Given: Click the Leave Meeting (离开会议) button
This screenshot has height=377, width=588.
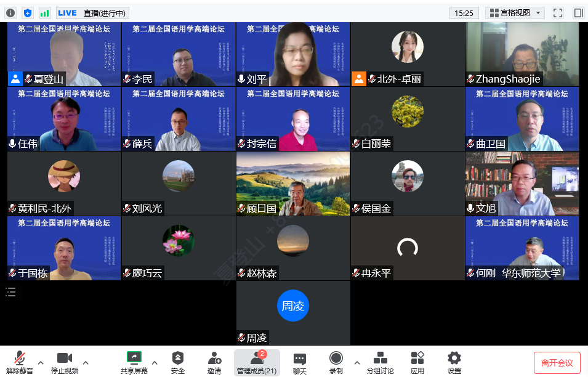Looking at the screenshot, I should (x=557, y=363).
